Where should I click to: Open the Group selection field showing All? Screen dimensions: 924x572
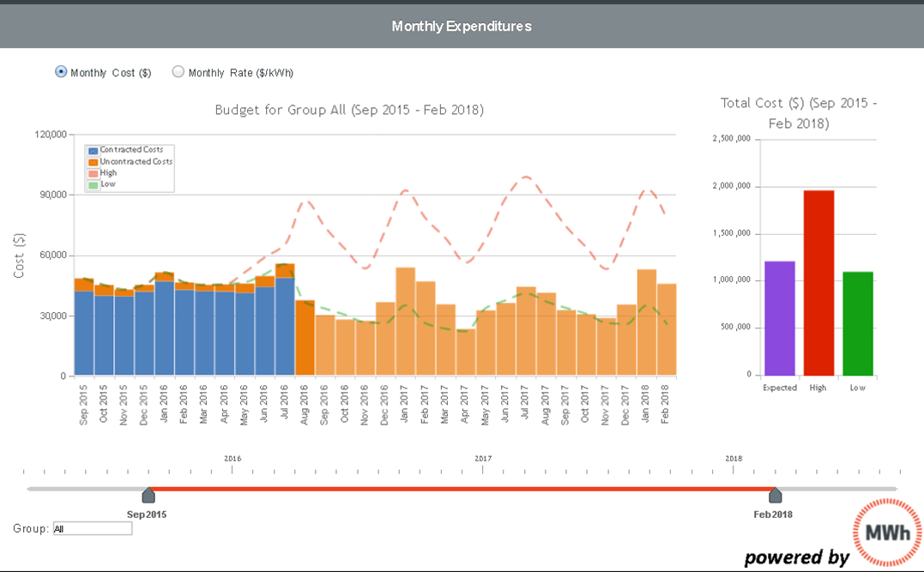pyautogui.click(x=92, y=528)
